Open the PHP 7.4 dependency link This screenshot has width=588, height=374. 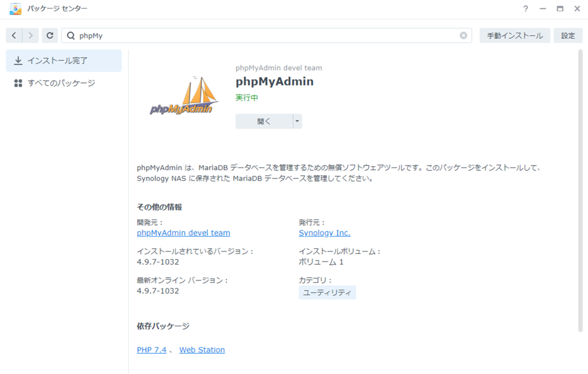(x=151, y=350)
